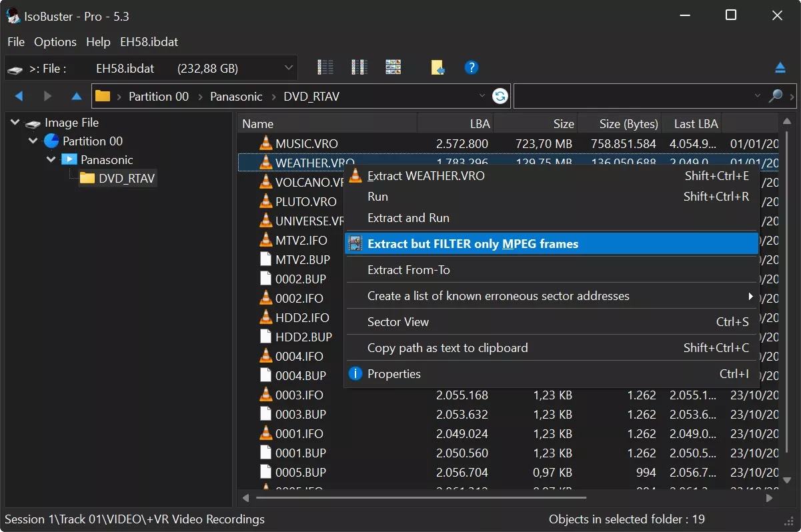Click the back navigation arrow

pos(19,96)
